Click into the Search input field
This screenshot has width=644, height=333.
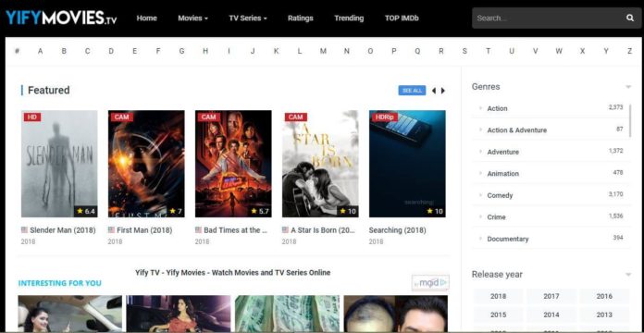(549, 18)
